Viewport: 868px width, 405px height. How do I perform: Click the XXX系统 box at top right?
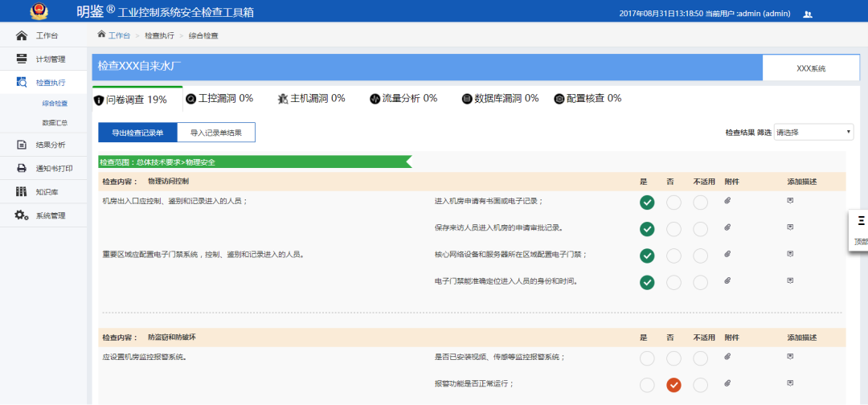point(810,68)
